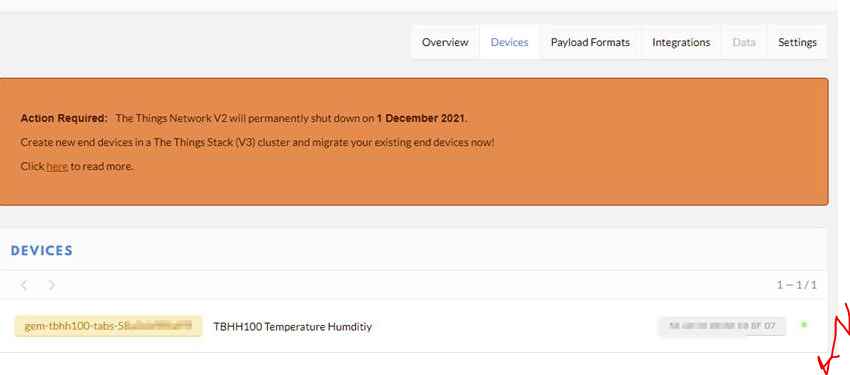Click the DEVICES section header
This screenshot has height=375, width=850.
click(x=42, y=250)
